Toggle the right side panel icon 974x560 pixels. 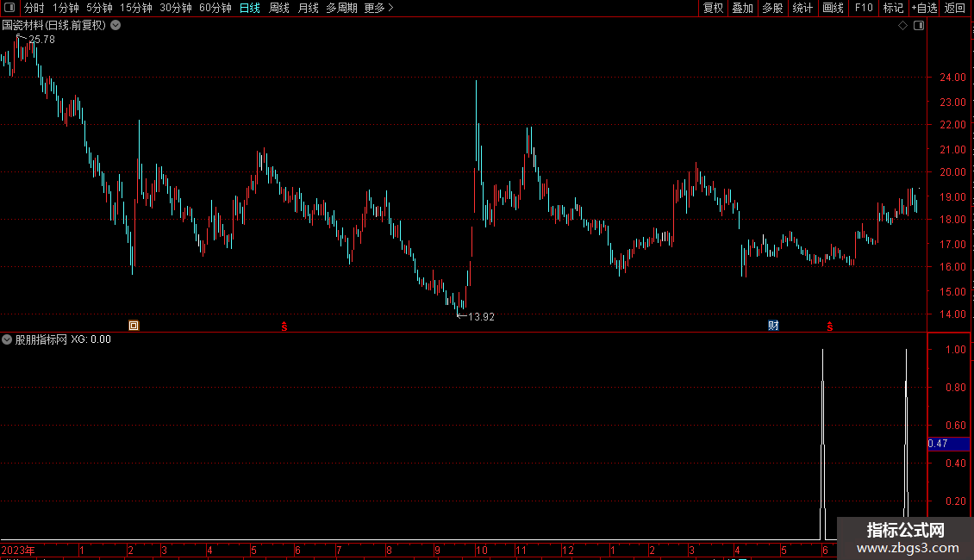[919, 26]
